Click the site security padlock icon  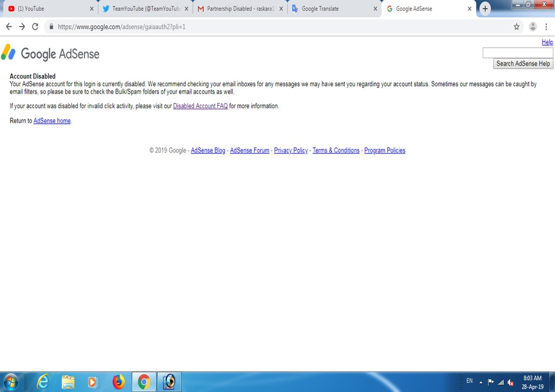pyautogui.click(x=51, y=27)
